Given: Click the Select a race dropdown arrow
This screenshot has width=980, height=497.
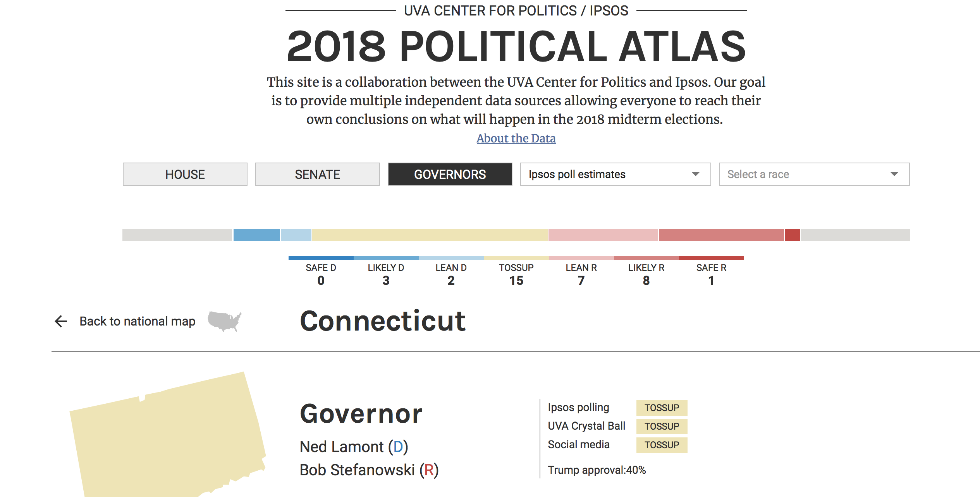Looking at the screenshot, I should [894, 175].
